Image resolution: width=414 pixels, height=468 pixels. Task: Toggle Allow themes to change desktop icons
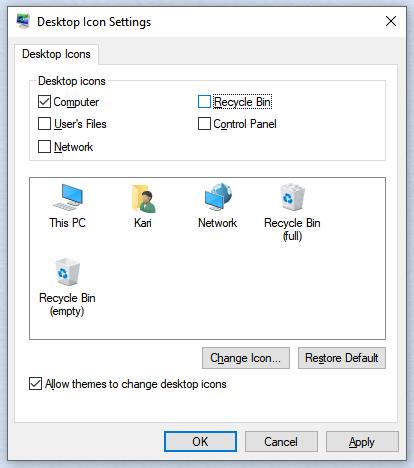[x=35, y=384]
